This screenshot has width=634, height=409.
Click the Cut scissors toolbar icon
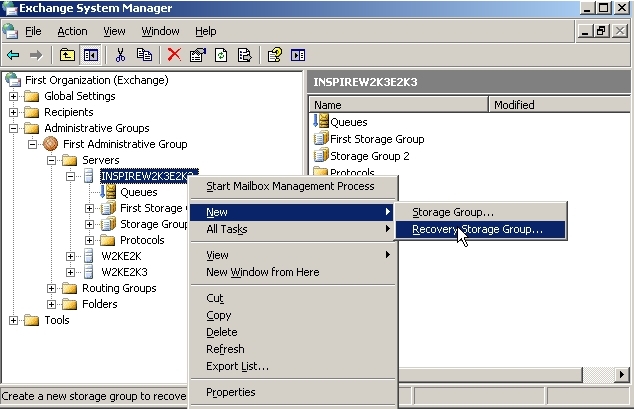tap(120, 55)
